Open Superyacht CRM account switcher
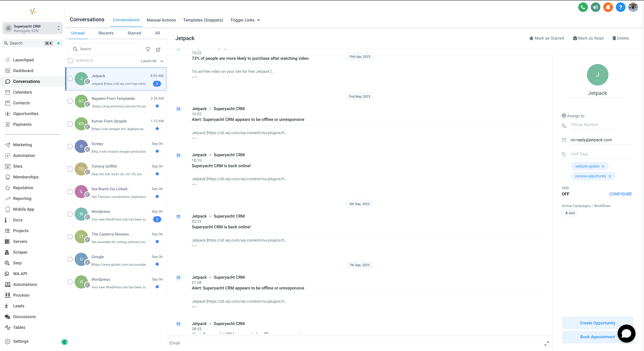 (x=32, y=28)
